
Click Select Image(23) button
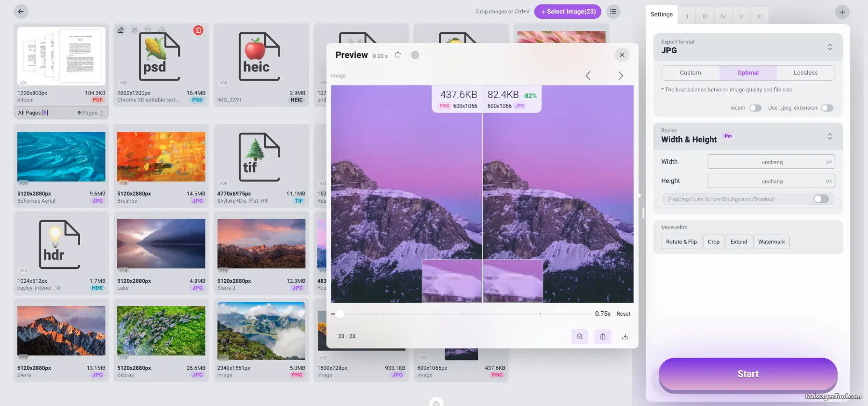point(568,12)
